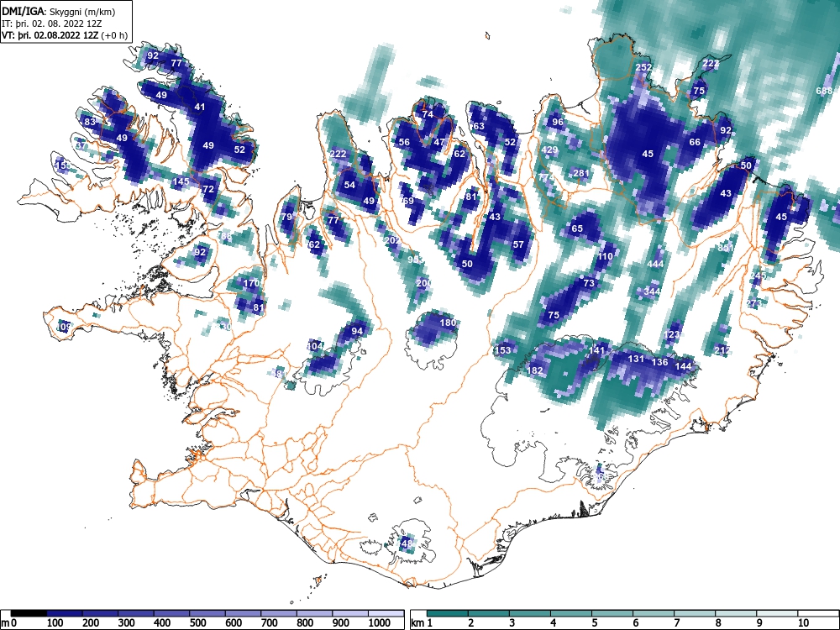Viewport: 840px width, 630px height.
Task: Click the visibility value 182
Action: 534,370
